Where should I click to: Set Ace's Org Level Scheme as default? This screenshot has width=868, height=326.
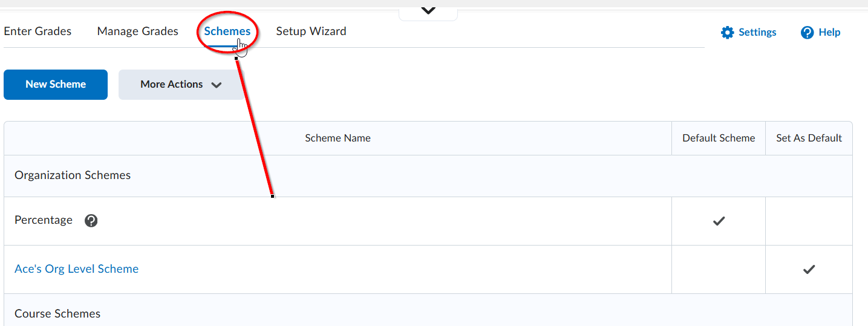(809, 269)
